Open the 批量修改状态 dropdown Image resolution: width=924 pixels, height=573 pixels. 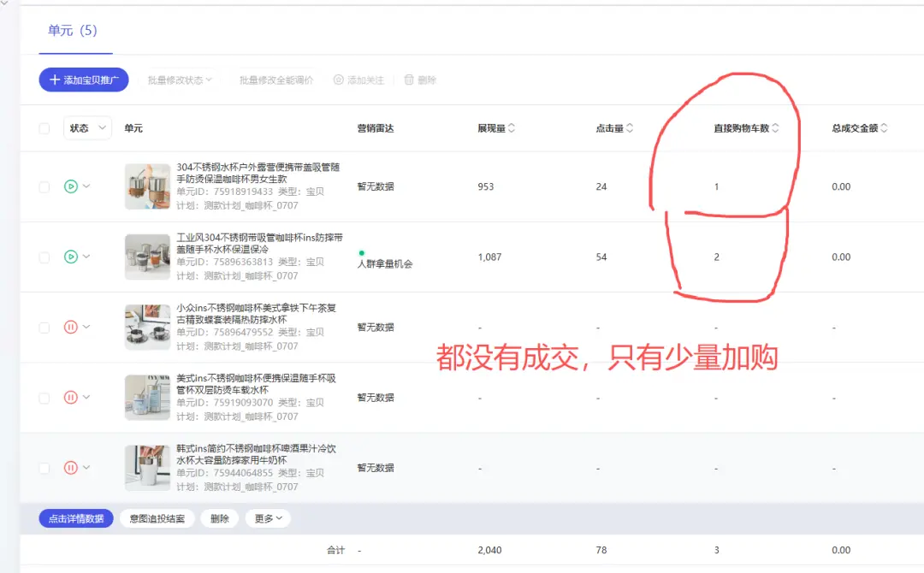click(x=180, y=80)
